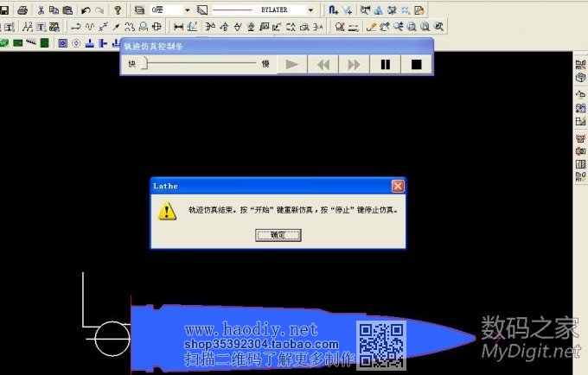
Task: Click the copy icon in toolbar
Action: click(x=54, y=10)
